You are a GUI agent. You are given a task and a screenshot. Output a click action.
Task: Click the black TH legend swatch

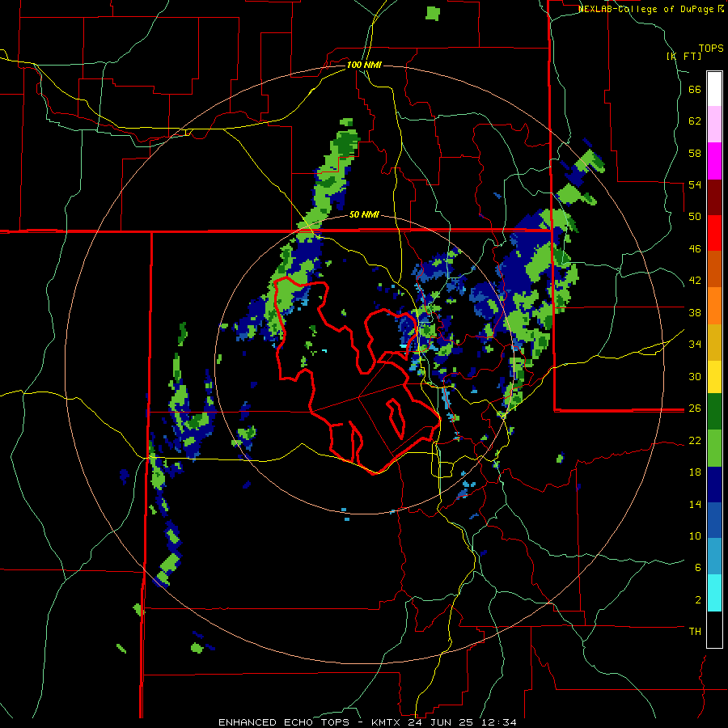click(714, 629)
